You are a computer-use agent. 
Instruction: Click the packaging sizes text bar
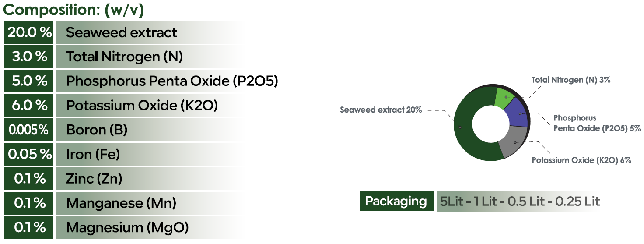point(520,202)
